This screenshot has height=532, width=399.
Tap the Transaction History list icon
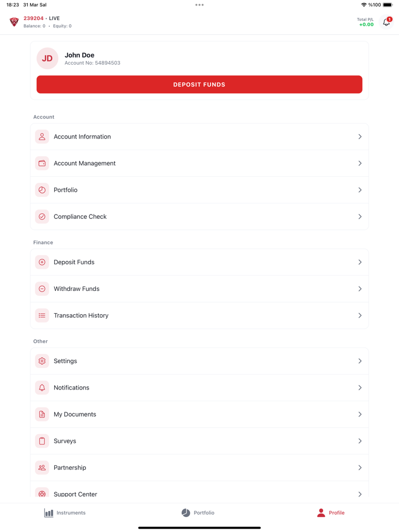pos(42,315)
